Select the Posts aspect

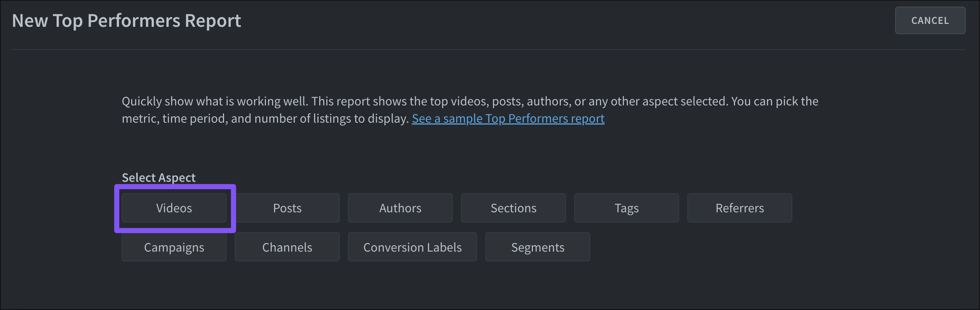[x=287, y=208]
